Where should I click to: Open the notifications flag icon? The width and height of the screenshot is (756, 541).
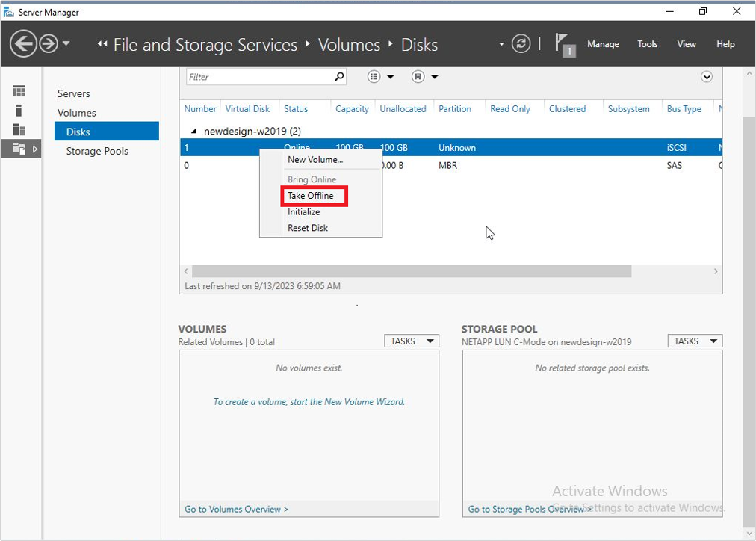[563, 44]
